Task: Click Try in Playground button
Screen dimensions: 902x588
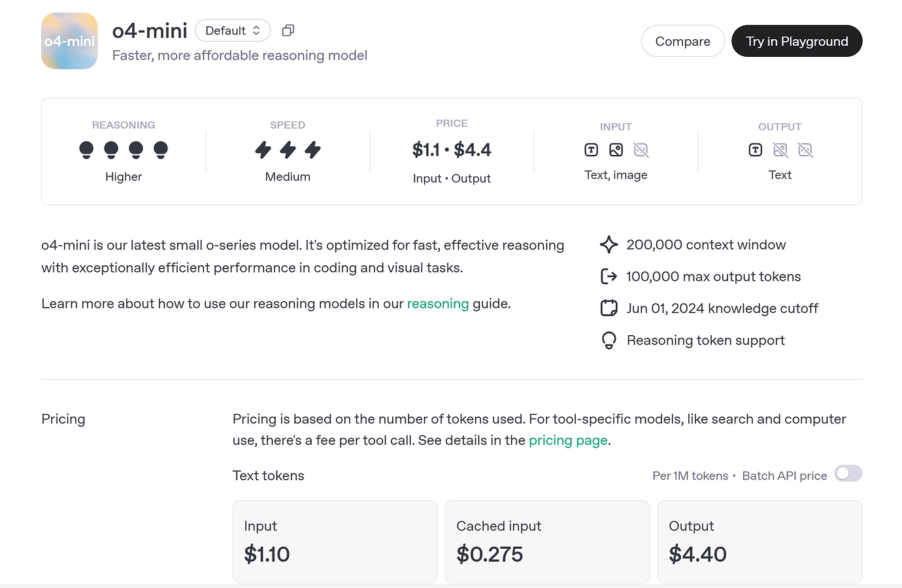Action: pyautogui.click(x=797, y=41)
